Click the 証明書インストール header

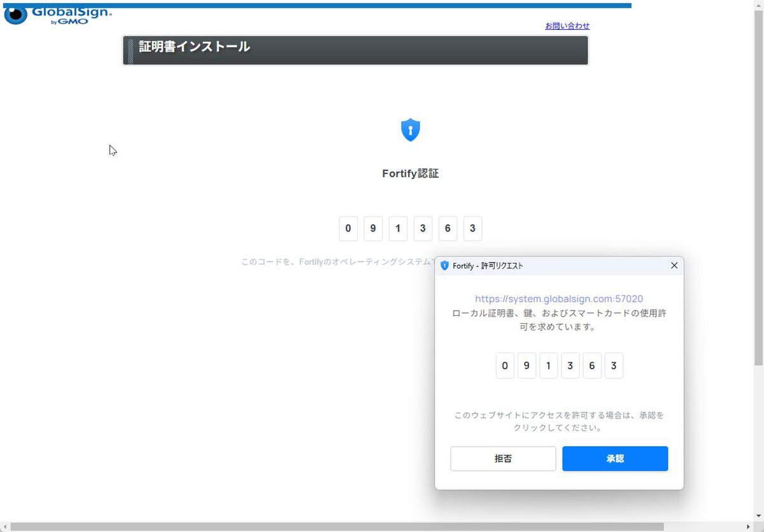(355, 50)
